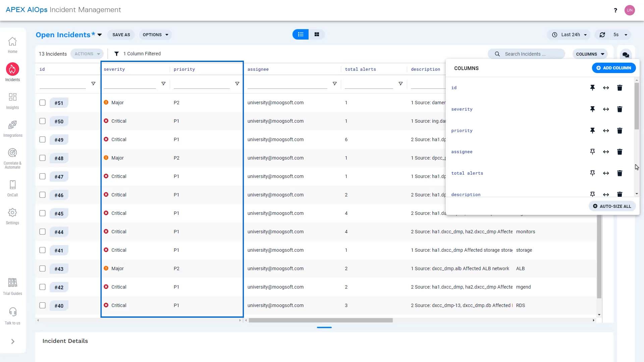Select checkbox for incident #45
Image resolution: width=644 pixels, height=362 pixels.
tap(42, 213)
